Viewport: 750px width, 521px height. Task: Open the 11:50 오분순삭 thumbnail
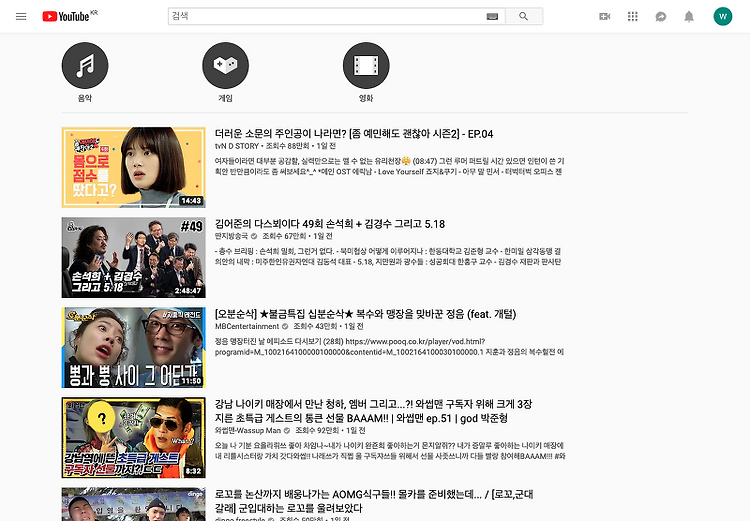133,347
